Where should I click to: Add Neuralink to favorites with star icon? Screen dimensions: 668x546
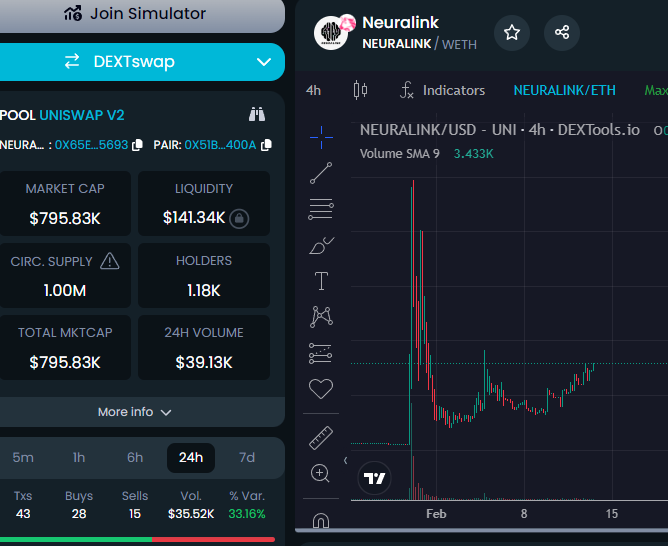(512, 32)
